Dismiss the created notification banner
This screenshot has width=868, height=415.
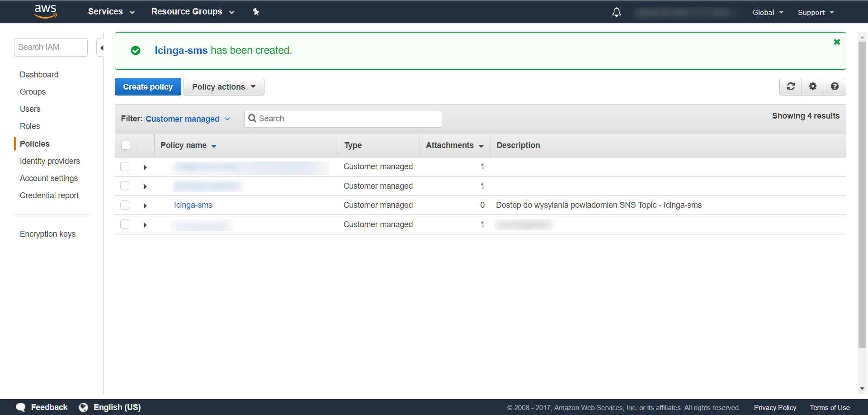pos(837,42)
